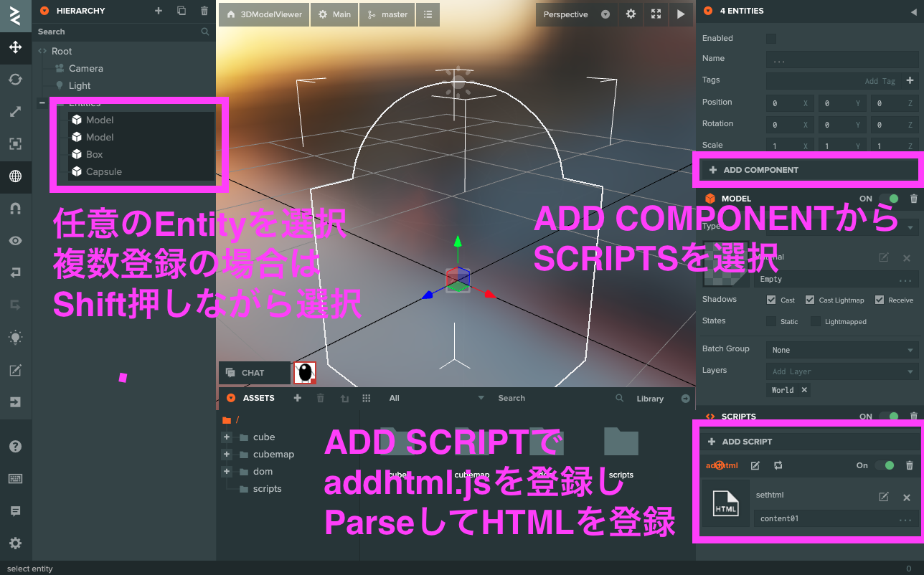Remove the sethtml asset reference
924x575 pixels.
pyautogui.click(x=907, y=497)
